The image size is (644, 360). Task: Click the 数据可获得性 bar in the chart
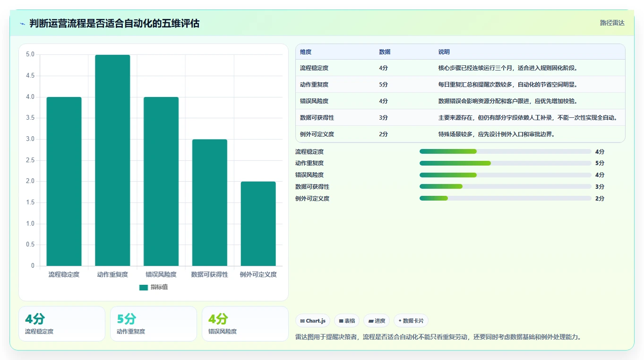[x=210, y=202]
